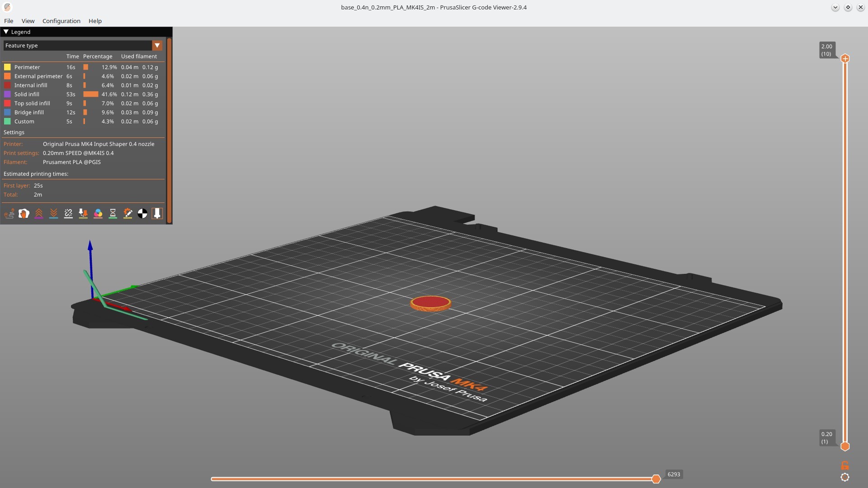Open vertical slider settings cog icon

pyautogui.click(x=845, y=477)
